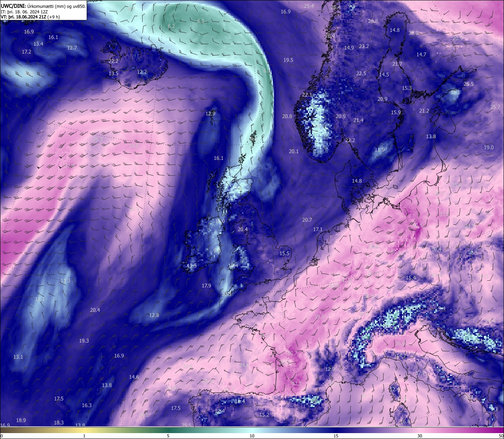Click the 12.8 value label
This screenshot has height=439, width=504.
[x=154, y=315]
